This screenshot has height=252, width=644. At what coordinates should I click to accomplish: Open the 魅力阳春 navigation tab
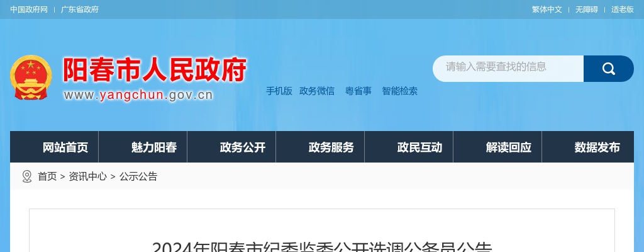(143, 147)
